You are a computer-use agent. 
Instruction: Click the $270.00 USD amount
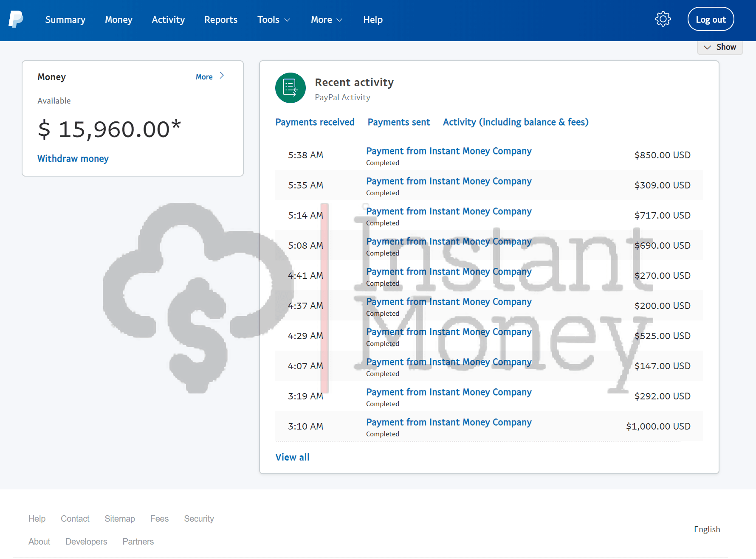pos(662,275)
